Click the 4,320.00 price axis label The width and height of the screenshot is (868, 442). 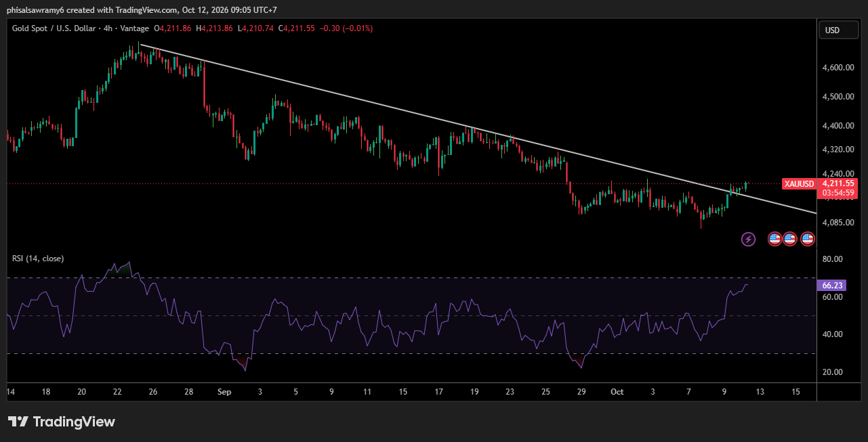pyautogui.click(x=838, y=150)
